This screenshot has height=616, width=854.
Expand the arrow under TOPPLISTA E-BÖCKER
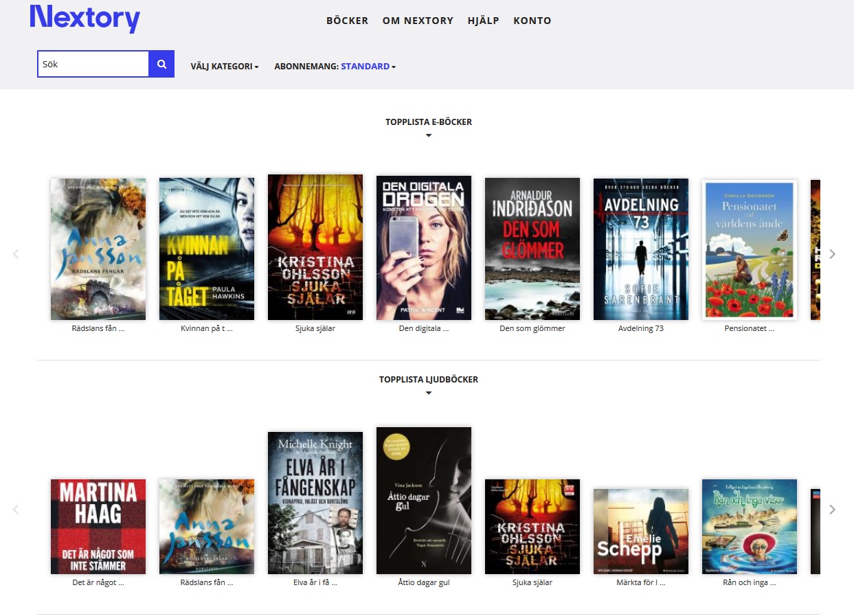point(429,135)
